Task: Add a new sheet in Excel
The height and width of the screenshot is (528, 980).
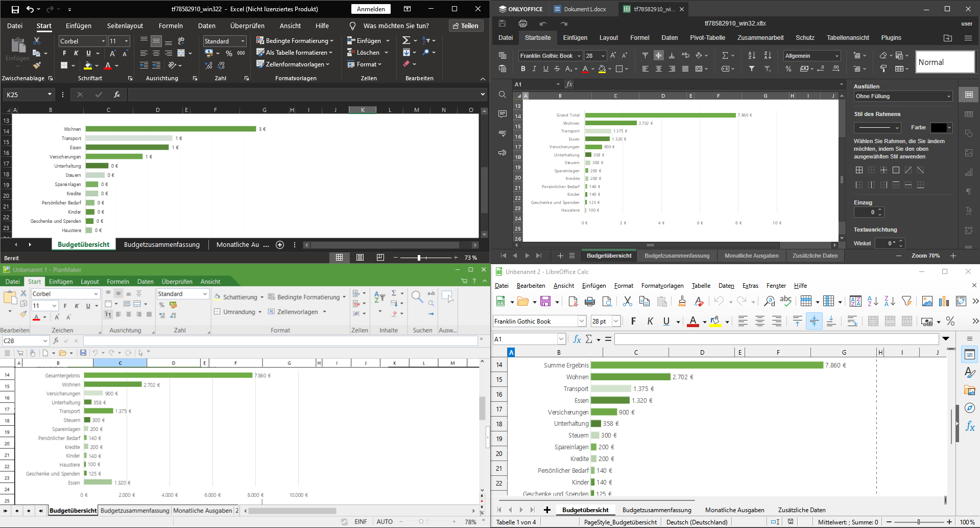Action: [x=280, y=245]
